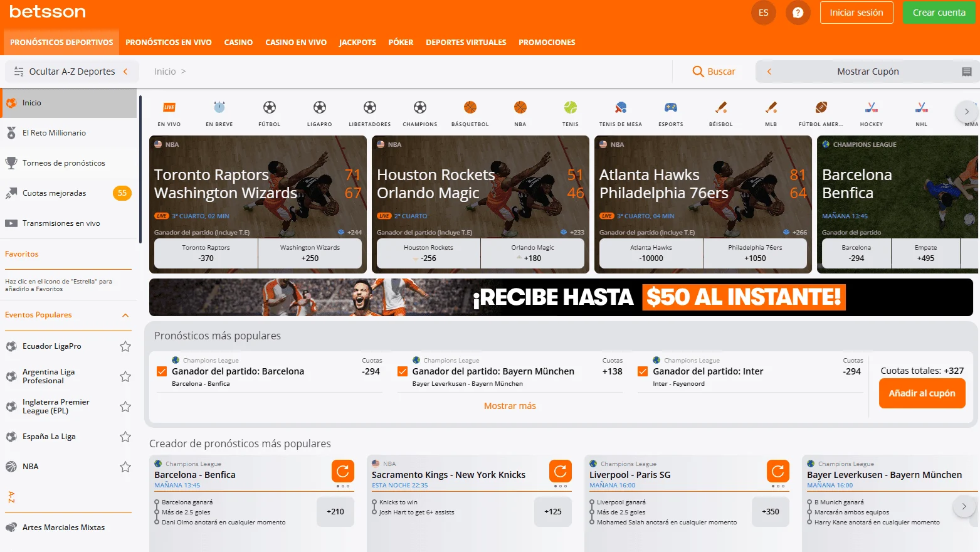Open Cuotas mejoradas sidebar item
The height and width of the screenshot is (552, 980).
coord(69,193)
